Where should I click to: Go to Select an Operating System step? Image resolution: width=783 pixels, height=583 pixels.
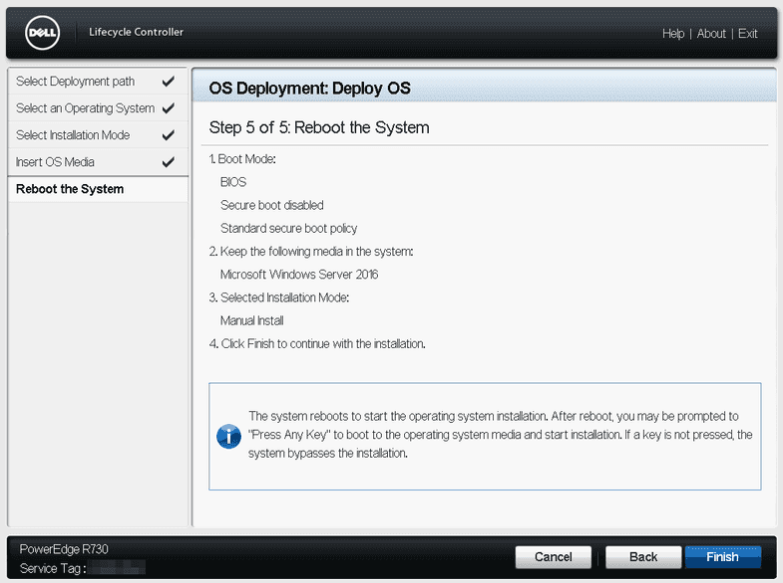tap(85, 108)
